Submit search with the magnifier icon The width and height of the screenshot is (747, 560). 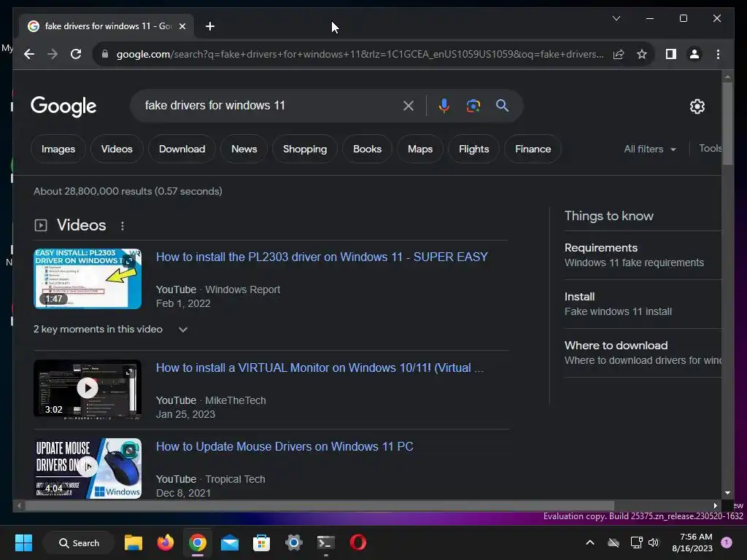(x=502, y=106)
